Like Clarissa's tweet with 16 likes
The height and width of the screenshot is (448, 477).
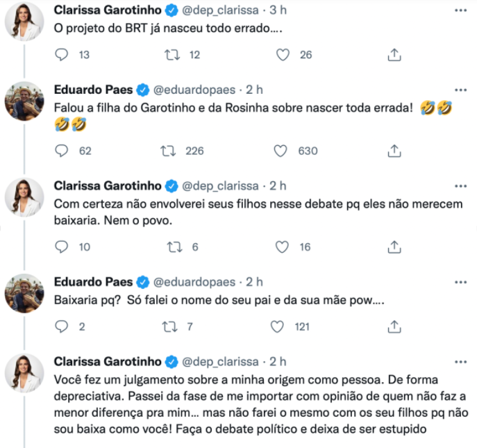(281, 247)
